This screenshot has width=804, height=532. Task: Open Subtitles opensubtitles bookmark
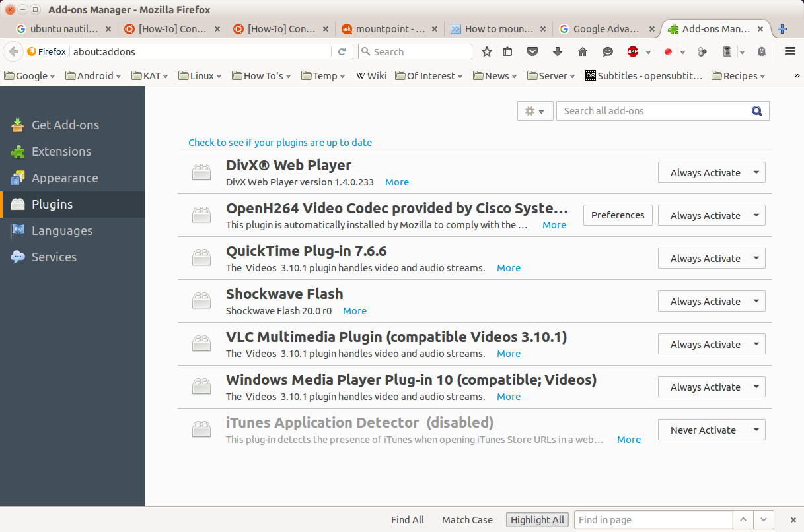point(644,76)
